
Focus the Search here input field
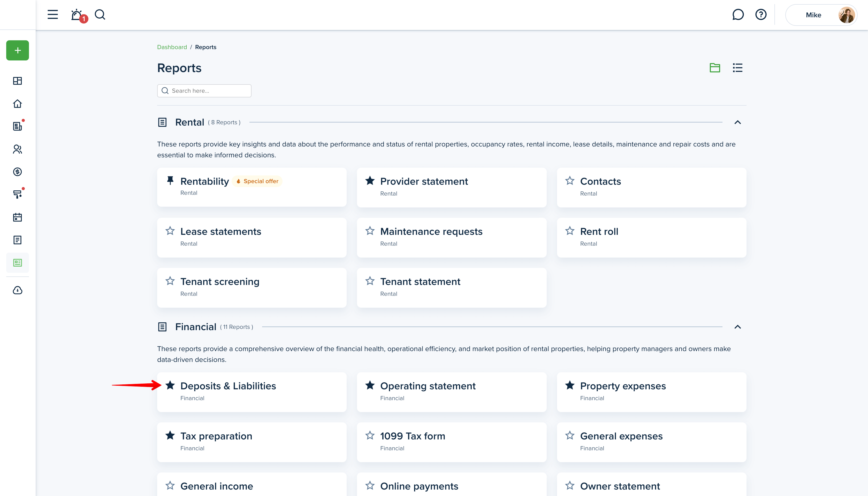pos(204,91)
